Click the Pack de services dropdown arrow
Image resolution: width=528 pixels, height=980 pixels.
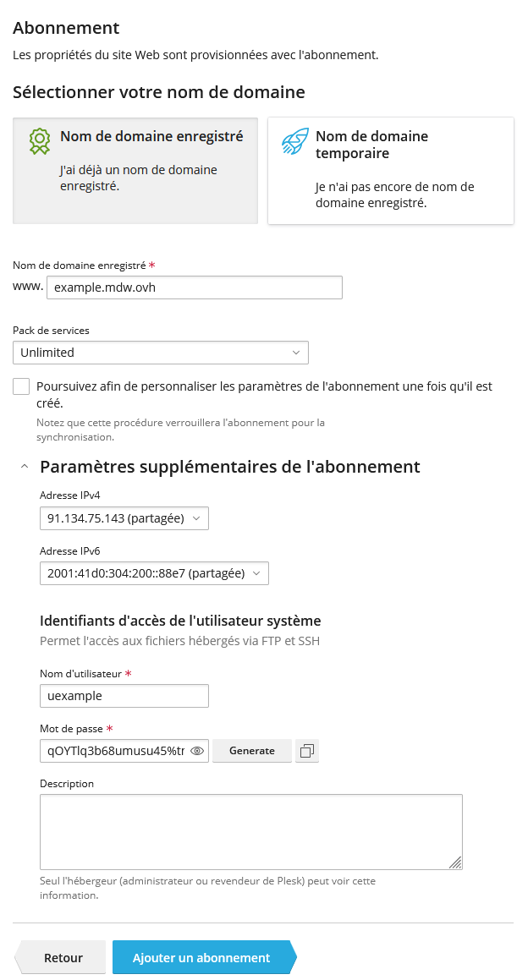point(296,353)
